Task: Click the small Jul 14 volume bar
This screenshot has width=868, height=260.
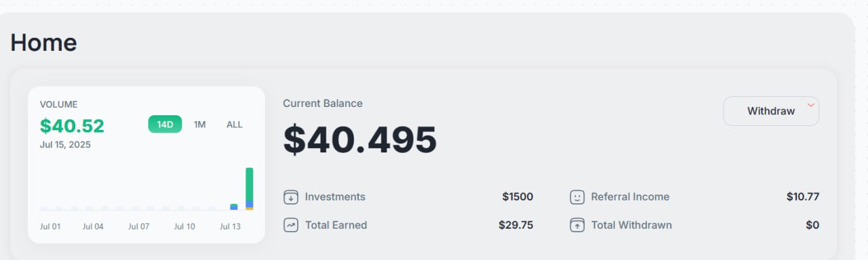Action: click(x=234, y=207)
